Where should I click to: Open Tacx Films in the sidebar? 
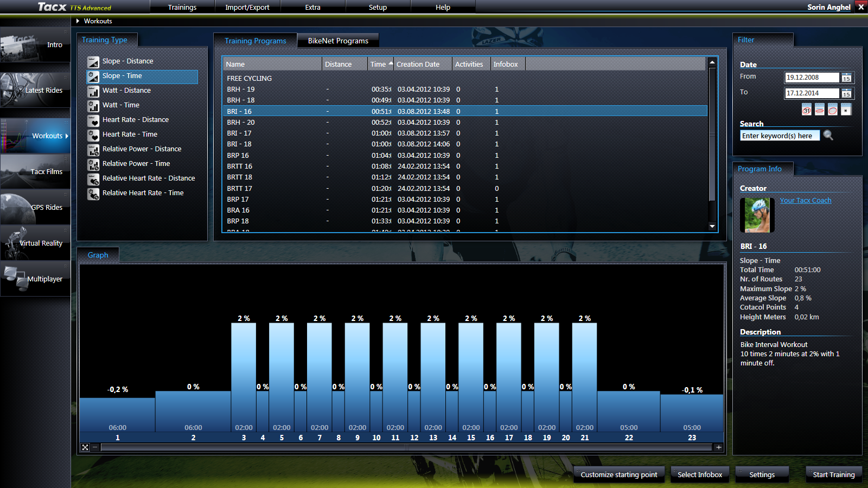[x=35, y=171]
